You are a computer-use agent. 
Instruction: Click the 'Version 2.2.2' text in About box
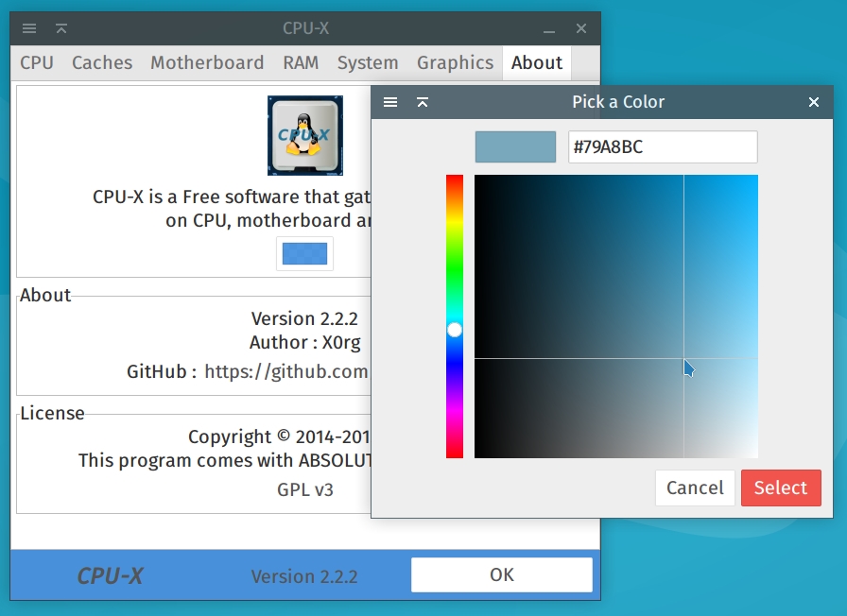coord(304,318)
